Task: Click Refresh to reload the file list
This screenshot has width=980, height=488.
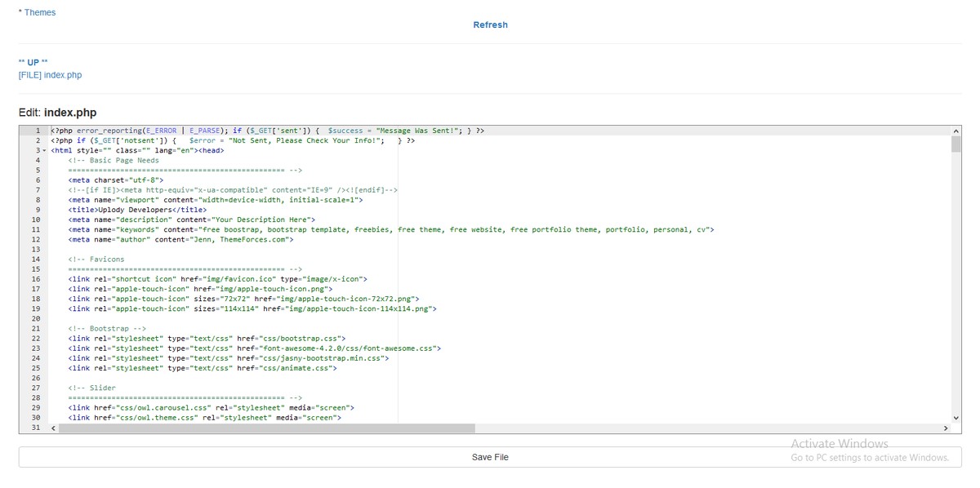Action: point(490,24)
